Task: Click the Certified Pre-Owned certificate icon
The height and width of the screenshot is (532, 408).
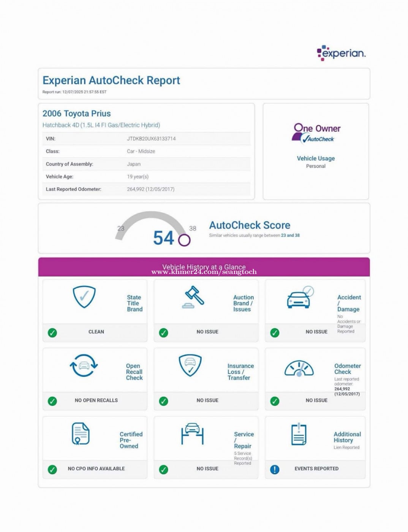Action: click(x=81, y=434)
